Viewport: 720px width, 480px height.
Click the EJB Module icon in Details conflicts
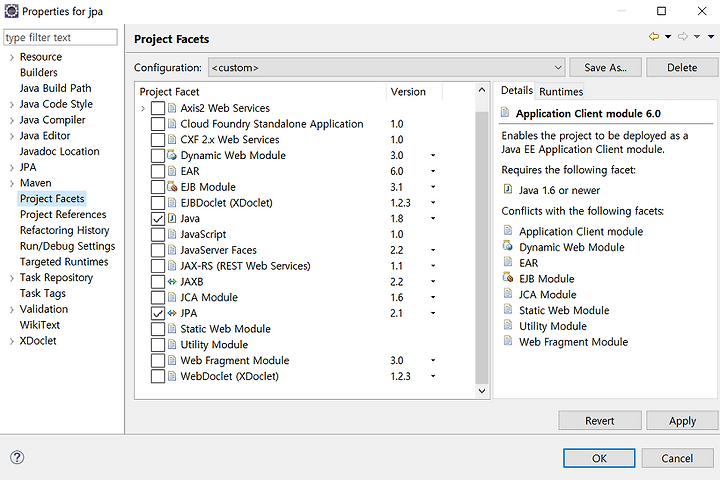(x=508, y=277)
